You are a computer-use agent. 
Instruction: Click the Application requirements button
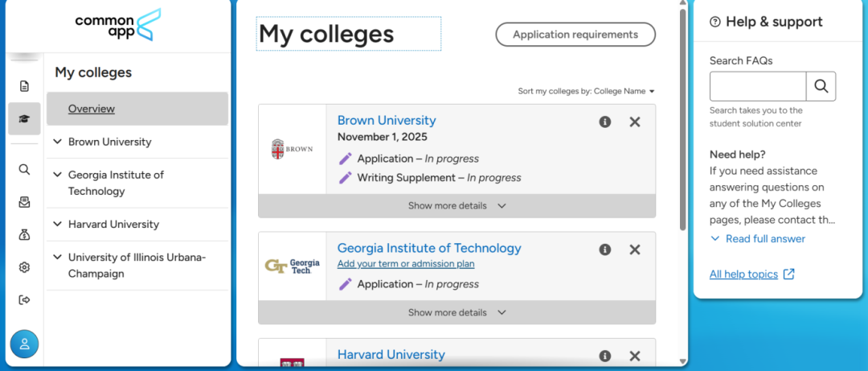click(575, 35)
